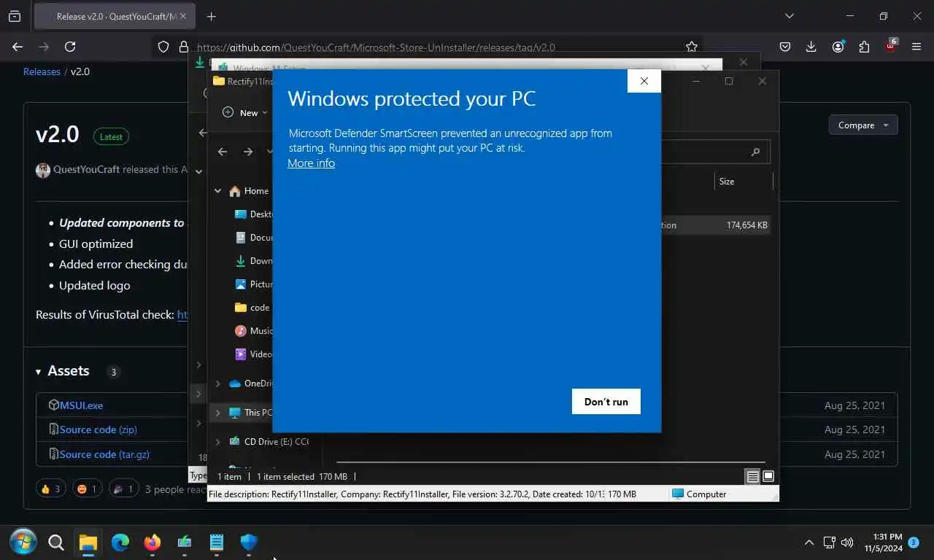
Task: Expand the OneDrive tree node
Action: coord(217,384)
